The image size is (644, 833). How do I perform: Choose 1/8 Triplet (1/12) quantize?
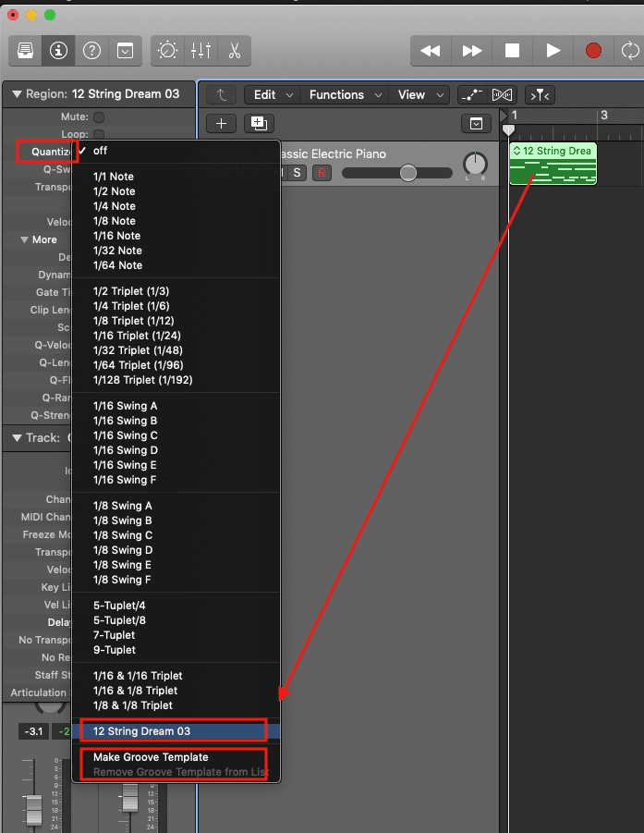[x=176, y=321]
